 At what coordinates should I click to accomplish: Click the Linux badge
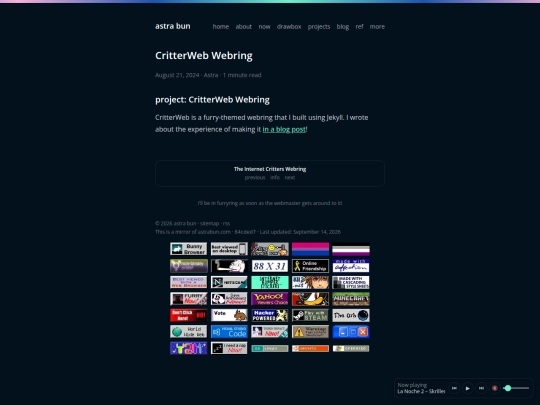(x=270, y=349)
